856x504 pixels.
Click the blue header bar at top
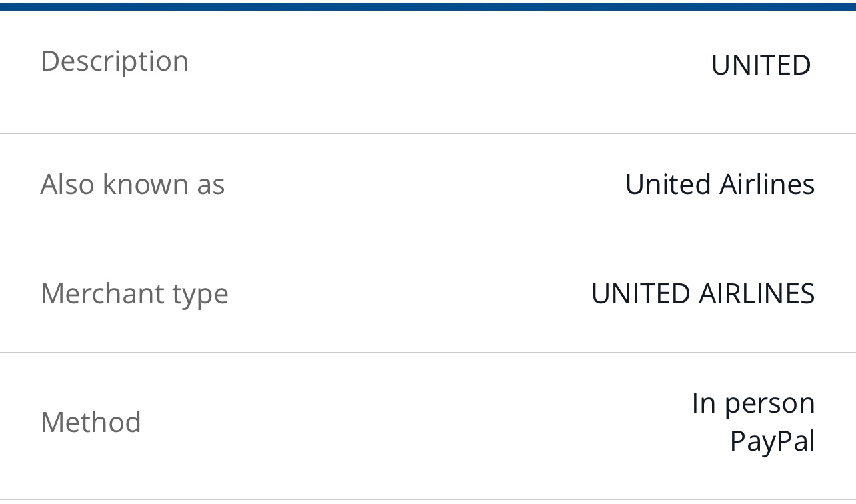(428, 6)
